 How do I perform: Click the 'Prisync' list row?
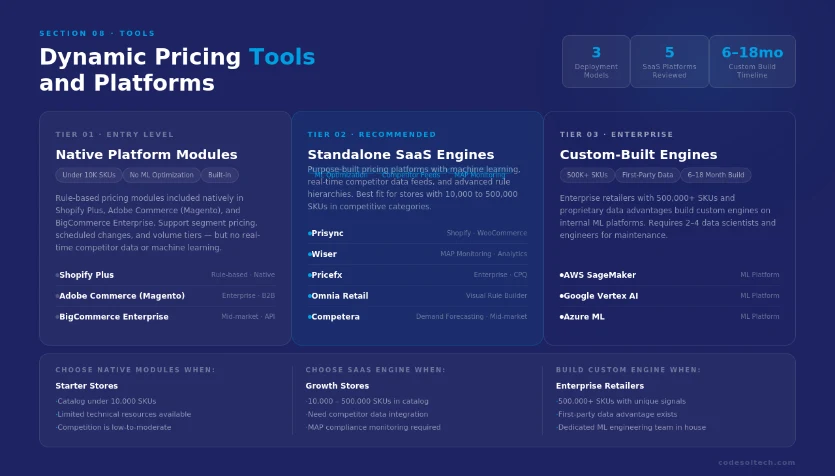[418, 233]
